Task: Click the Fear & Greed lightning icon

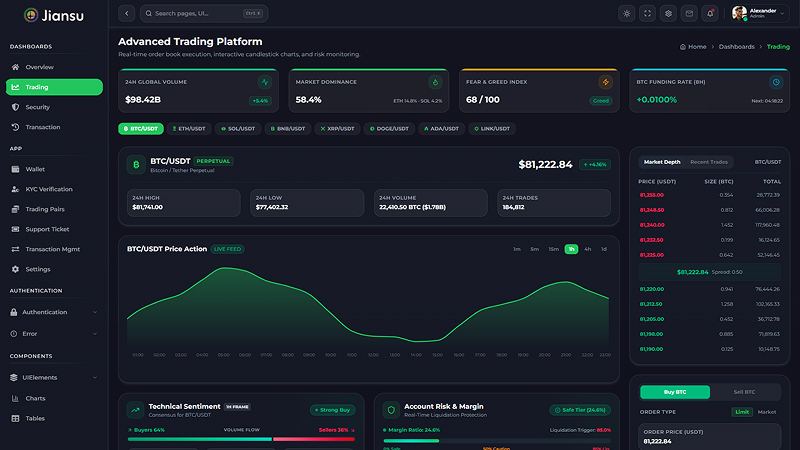Action: (x=606, y=82)
